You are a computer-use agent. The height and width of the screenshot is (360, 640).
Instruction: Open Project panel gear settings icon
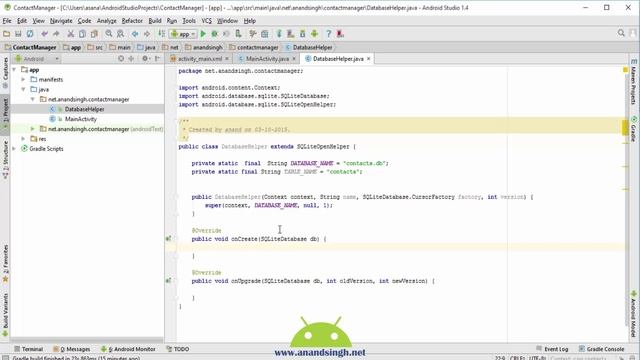point(145,59)
